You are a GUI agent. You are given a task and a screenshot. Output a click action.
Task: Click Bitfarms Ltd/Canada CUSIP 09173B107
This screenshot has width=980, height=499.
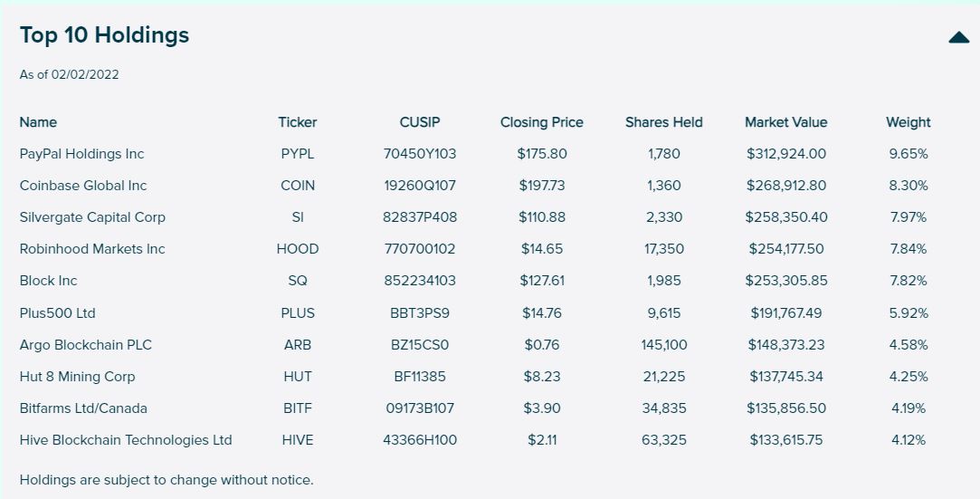point(420,408)
